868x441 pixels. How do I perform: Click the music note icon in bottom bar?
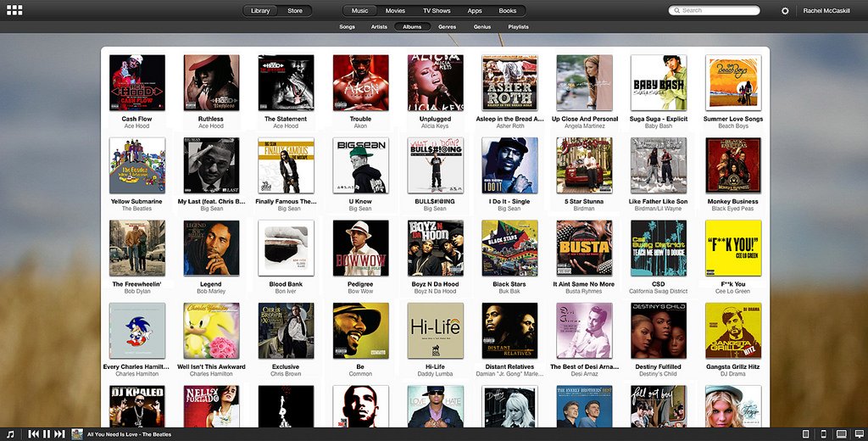[x=10, y=434]
